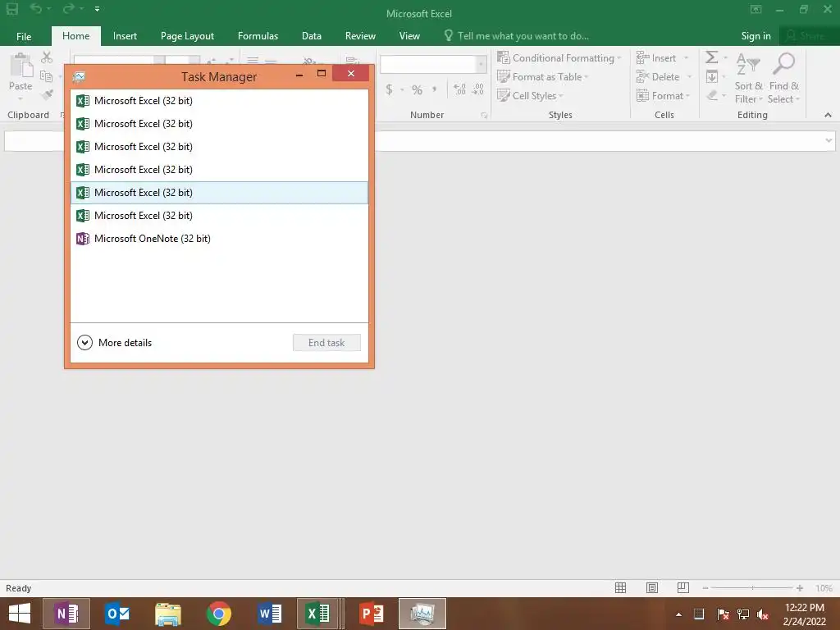Click the Copy icon in Clipboard group
The image size is (840, 630).
47,76
